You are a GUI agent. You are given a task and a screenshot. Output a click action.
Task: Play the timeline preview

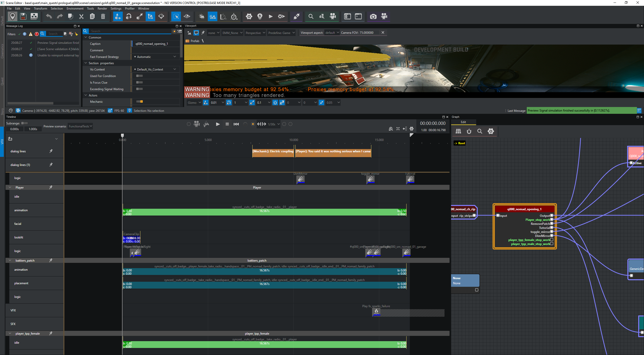[218, 124]
